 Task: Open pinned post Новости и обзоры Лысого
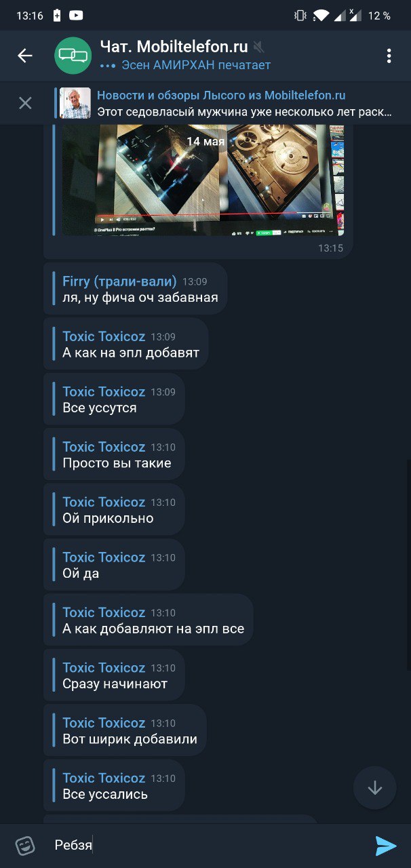(244, 103)
